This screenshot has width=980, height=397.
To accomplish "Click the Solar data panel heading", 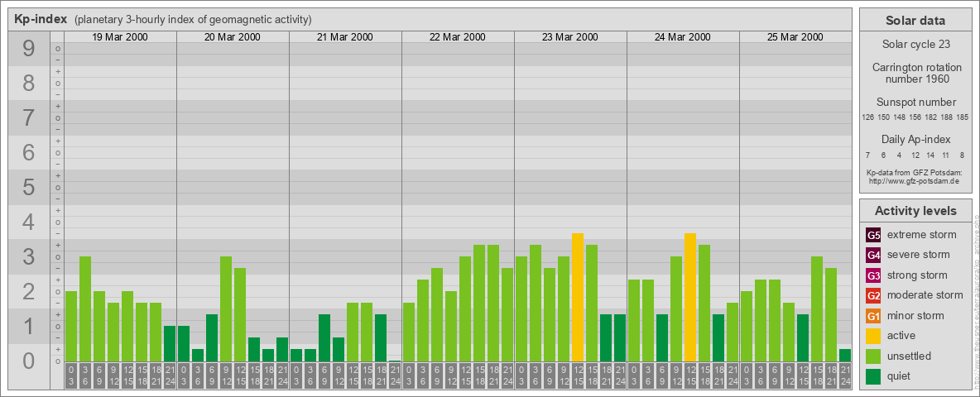I will coord(915,21).
